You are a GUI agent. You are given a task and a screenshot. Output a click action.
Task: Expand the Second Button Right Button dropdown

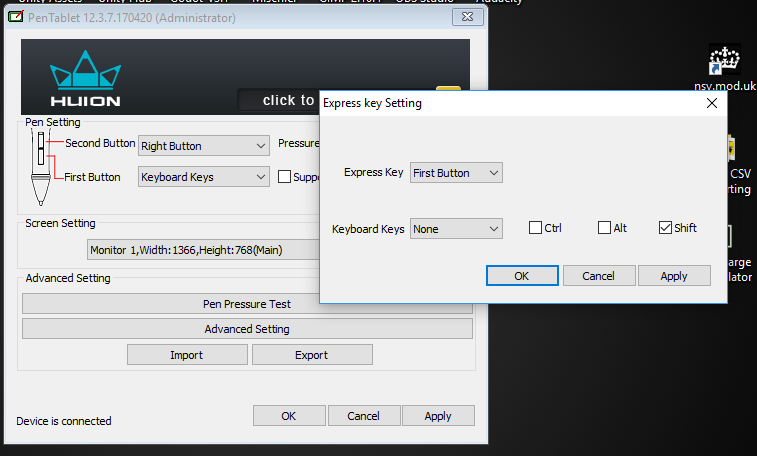click(x=204, y=146)
